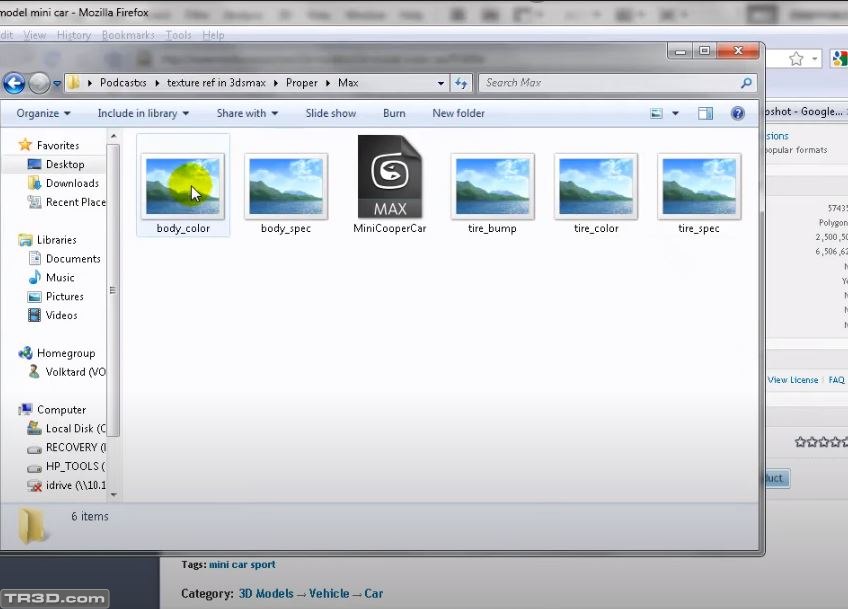
Task: Toggle the preview pane icon
Action: tap(705, 114)
